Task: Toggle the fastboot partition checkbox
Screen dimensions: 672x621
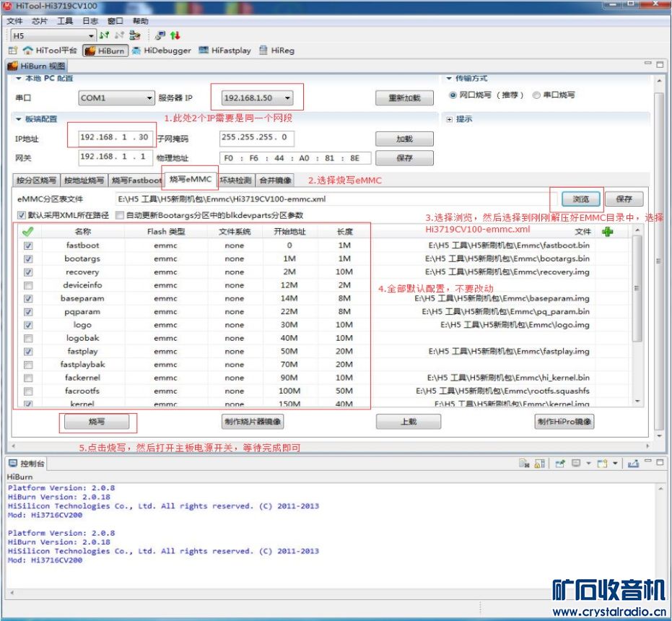Action: click(28, 246)
